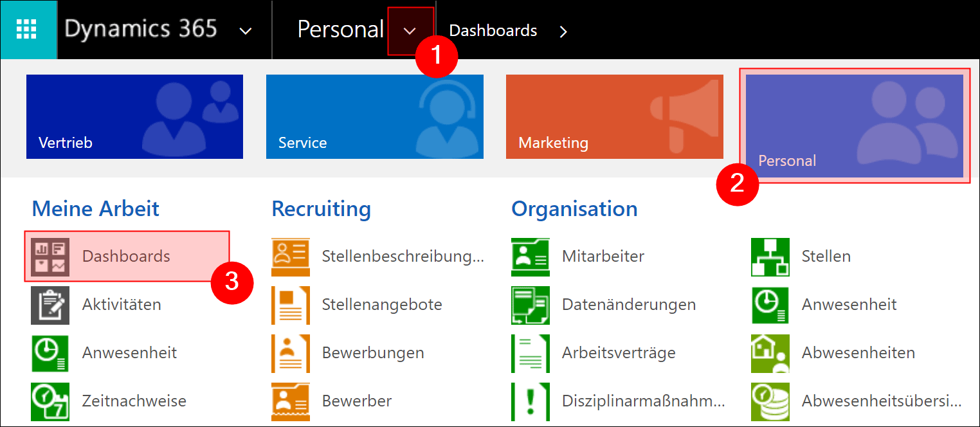Viewport: 980px width, 427px height.
Task: Open the Mitarbeiter green ID card icon
Action: [x=530, y=257]
